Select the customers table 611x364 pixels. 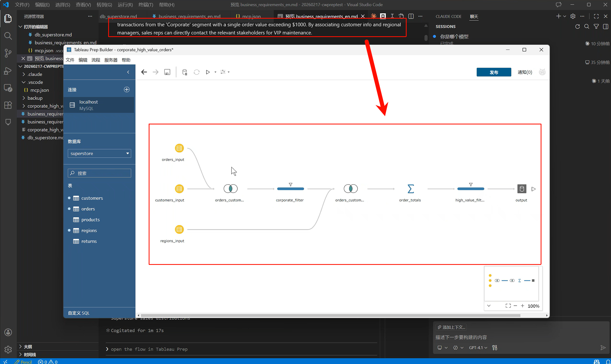pos(92,198)
